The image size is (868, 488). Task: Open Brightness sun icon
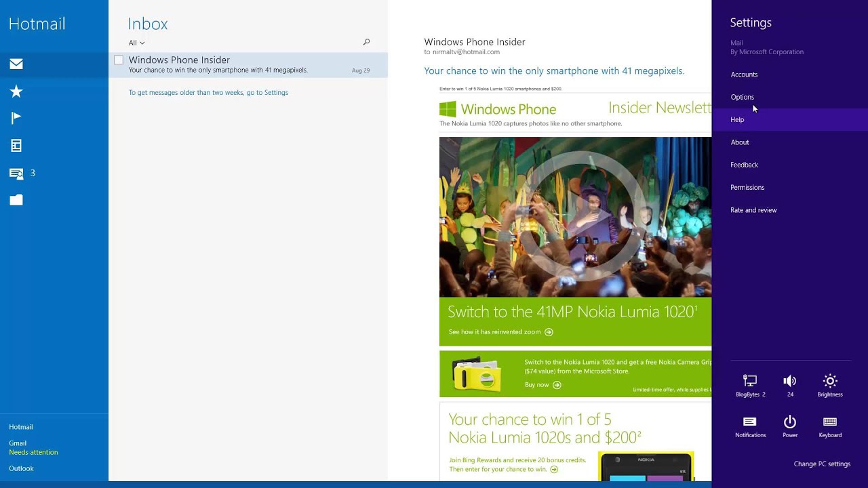click(830, 381)
